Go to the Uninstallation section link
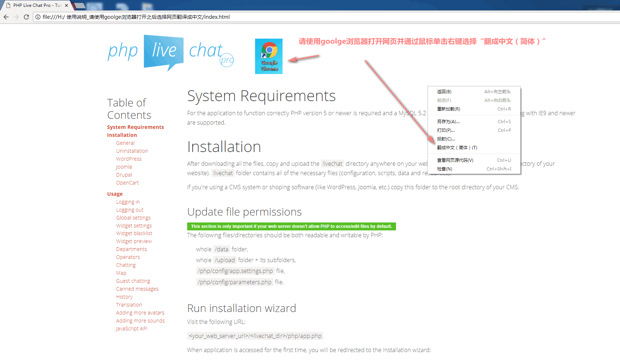The width and height of the screenshot is (620, 364). (x=132, y=151)
